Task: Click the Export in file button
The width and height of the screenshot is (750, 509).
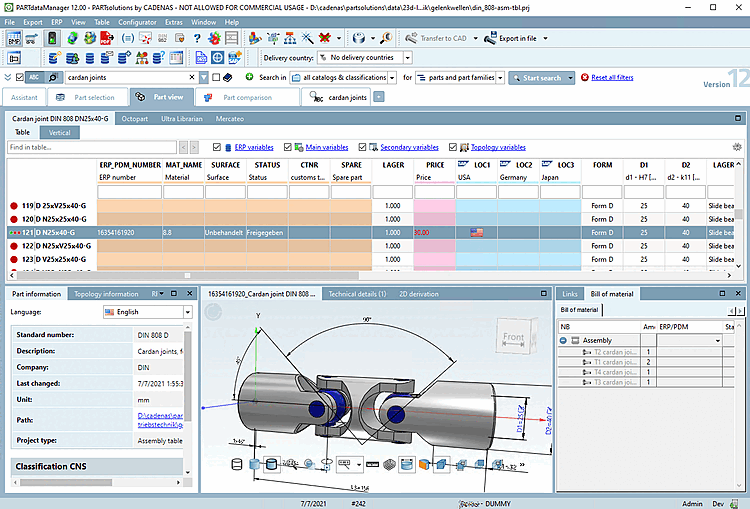Action: click(x=511, y=38)
